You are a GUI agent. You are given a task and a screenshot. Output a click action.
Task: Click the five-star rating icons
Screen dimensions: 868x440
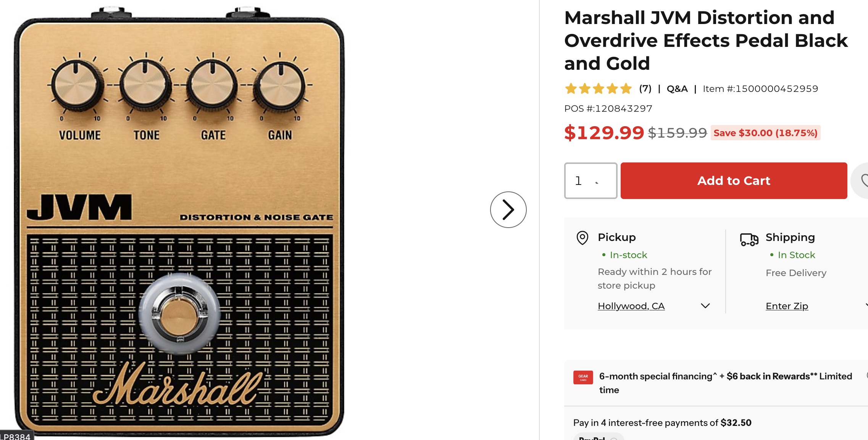[x=598, y=89]
